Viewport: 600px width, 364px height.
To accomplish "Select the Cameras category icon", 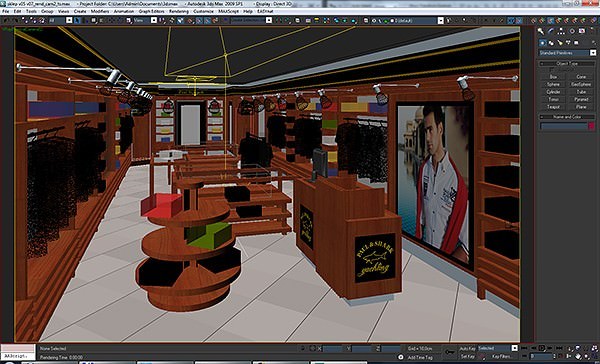I will coord(568,42).
